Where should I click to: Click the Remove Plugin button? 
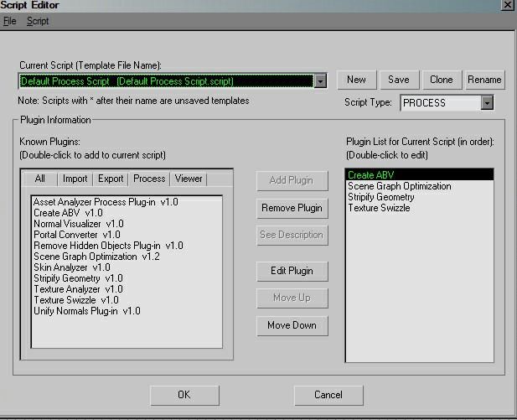[x=292, y=208]
